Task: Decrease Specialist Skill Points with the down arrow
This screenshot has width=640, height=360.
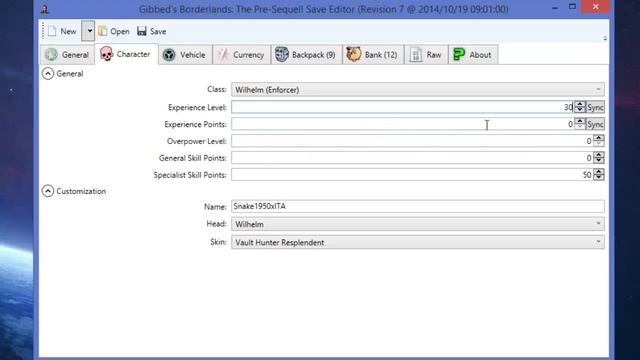Action: [599, 178]
